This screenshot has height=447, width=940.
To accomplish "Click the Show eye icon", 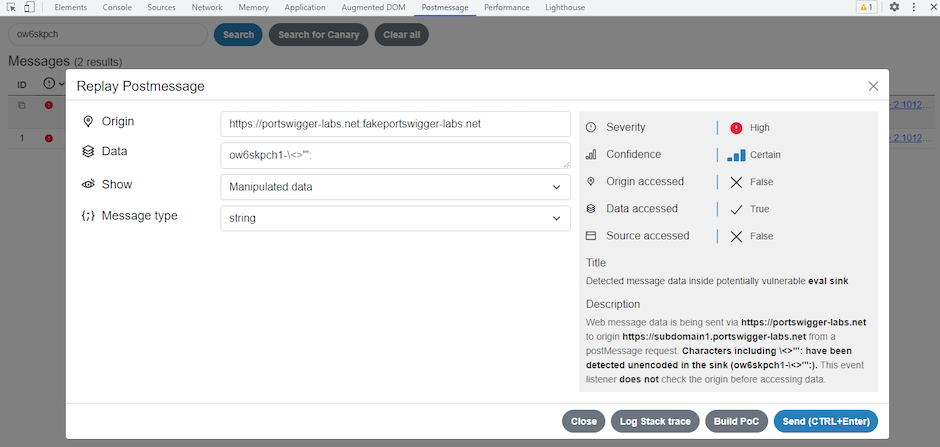I will coord(88,184).
